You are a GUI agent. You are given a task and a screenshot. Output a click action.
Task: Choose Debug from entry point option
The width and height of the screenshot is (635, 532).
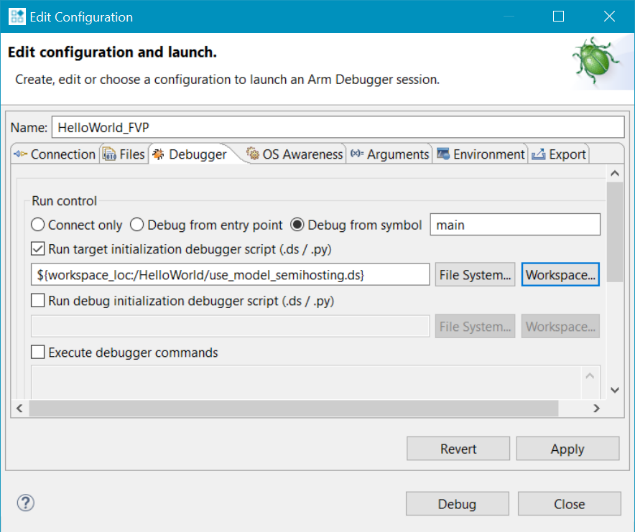point(139,225)
